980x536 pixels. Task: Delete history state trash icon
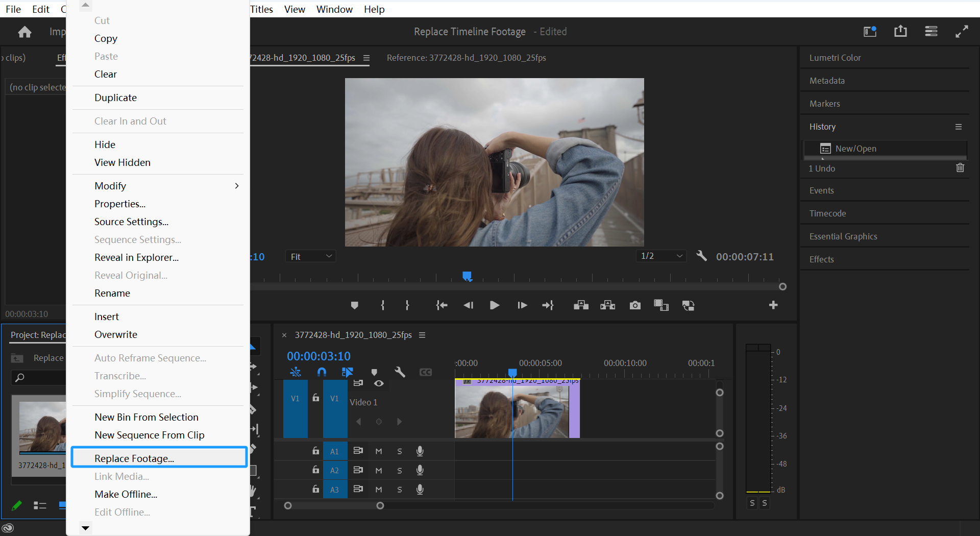click(960, 168)
